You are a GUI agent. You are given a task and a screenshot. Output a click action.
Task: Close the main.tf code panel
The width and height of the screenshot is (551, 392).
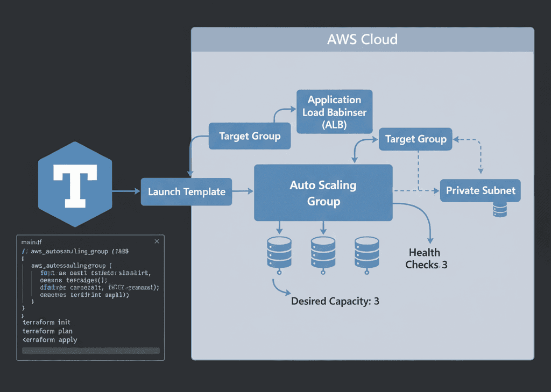157,242
